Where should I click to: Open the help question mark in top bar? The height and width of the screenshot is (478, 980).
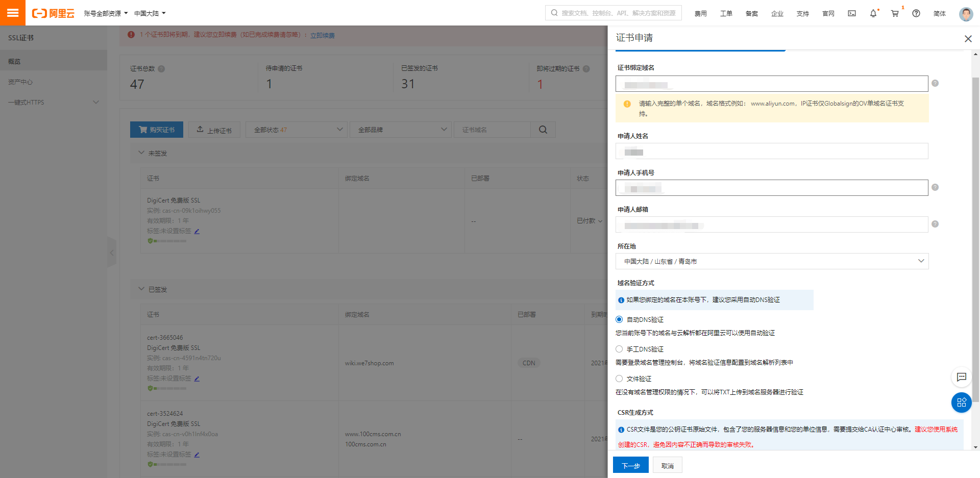pos(916,13)
